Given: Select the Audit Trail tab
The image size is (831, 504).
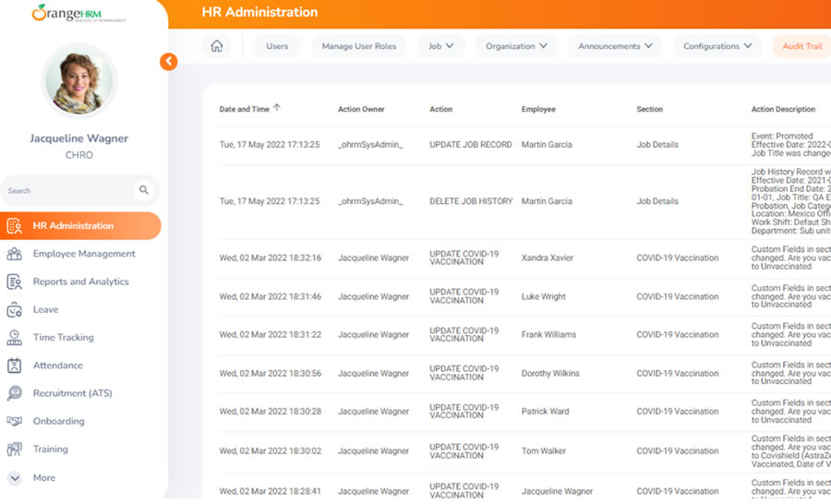Looking at the screenshot, I should tap(803, 46).
